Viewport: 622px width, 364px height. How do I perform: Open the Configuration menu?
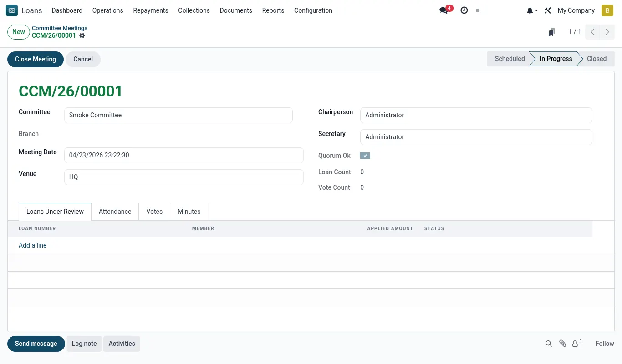tap(313, 10)
